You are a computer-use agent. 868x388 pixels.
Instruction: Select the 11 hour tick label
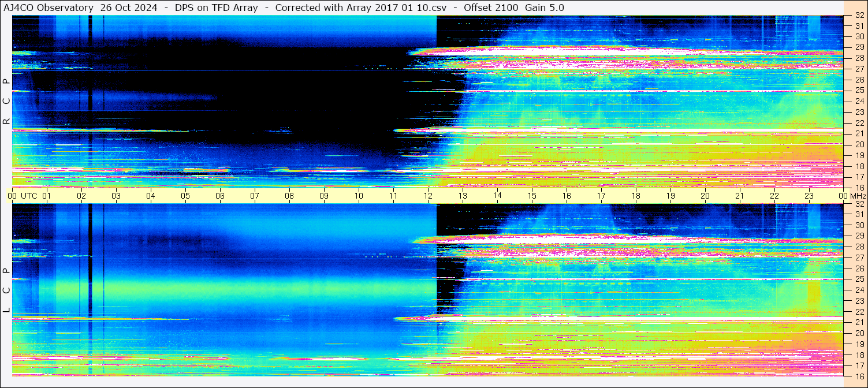tap(393, 196)
